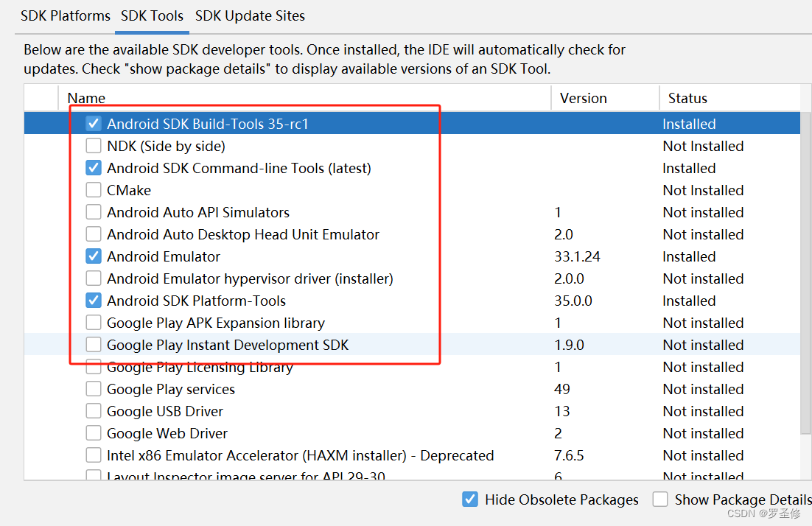Click the 'Android Emulator' row name
The height and width of the screenshot is (526, 812).
164,257
